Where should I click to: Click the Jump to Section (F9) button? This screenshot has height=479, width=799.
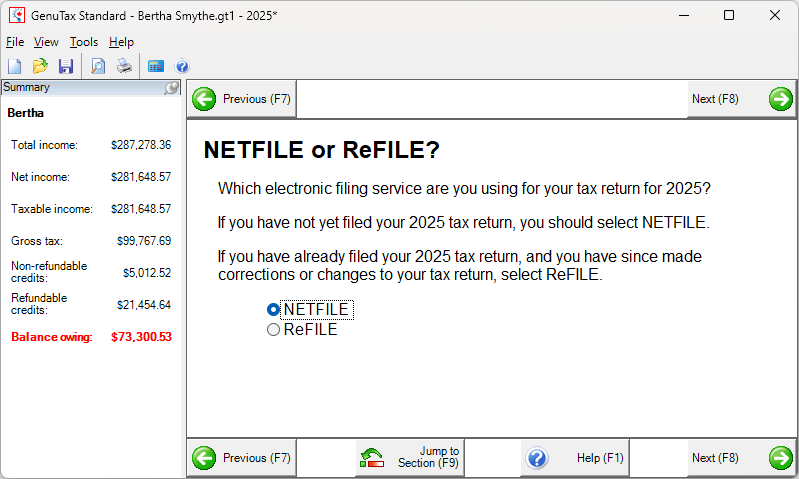point(410,458)
